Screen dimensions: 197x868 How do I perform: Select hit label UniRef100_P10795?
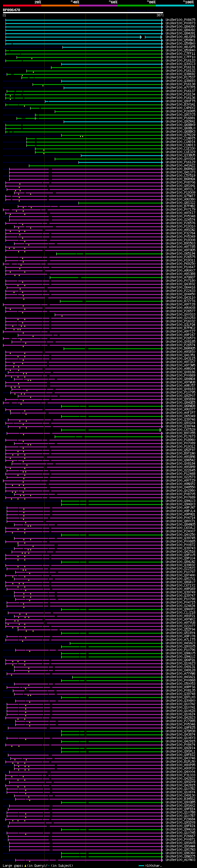point(180,392)
